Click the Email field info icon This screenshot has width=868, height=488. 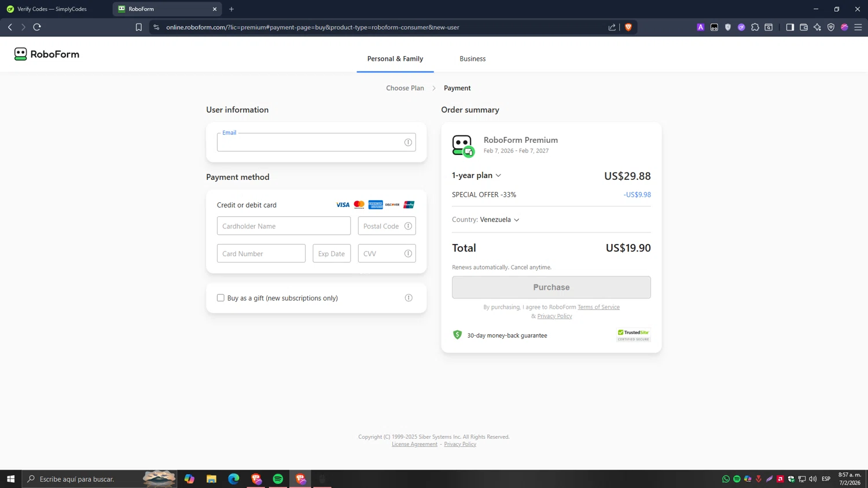pos(408,142)
